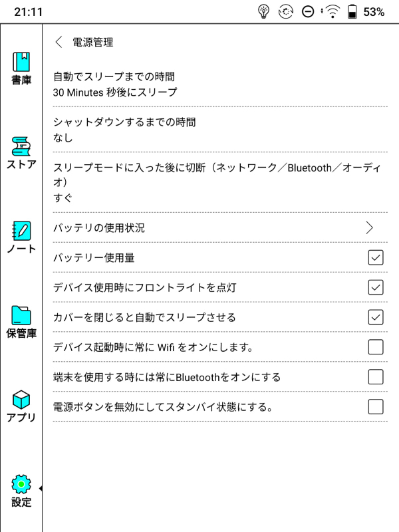399x532 pixels.
Task: Open the アプリ apps section
Action: (22, 402)
